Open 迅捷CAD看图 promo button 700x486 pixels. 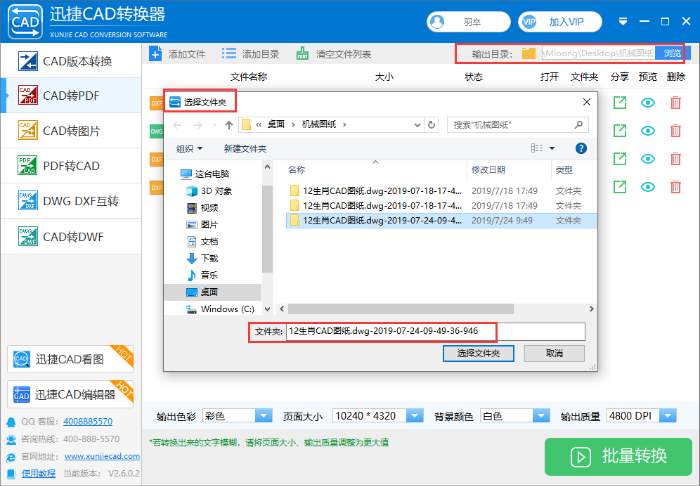click(x=70, y=359)
